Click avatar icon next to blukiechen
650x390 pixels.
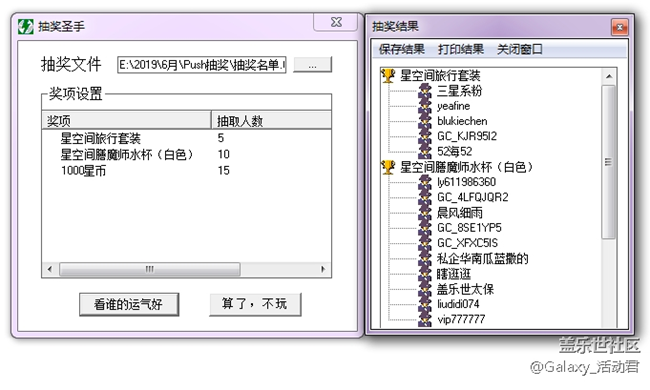click(425, 121)
